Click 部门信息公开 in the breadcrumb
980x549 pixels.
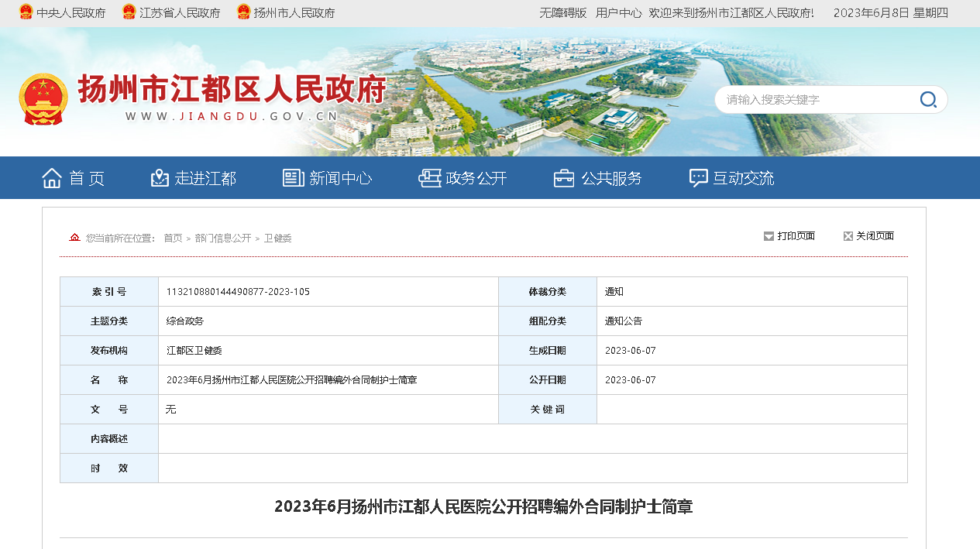(223, 238)
